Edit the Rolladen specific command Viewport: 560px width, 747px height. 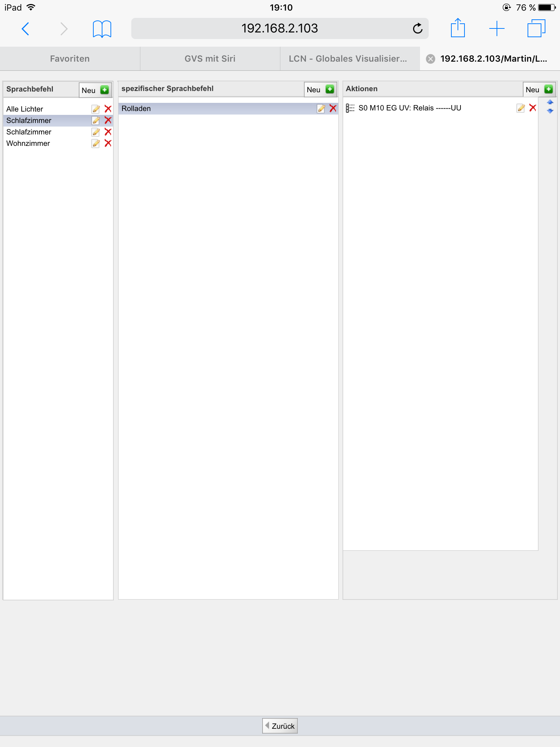(x=321, y=108)
